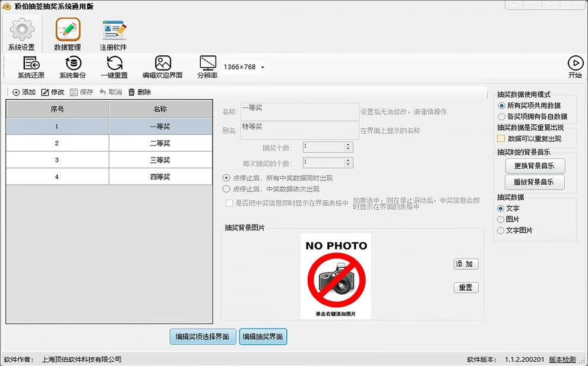588x366 pixels.
Task: Click the 注册软件 icon
Action: click(113, 30)
